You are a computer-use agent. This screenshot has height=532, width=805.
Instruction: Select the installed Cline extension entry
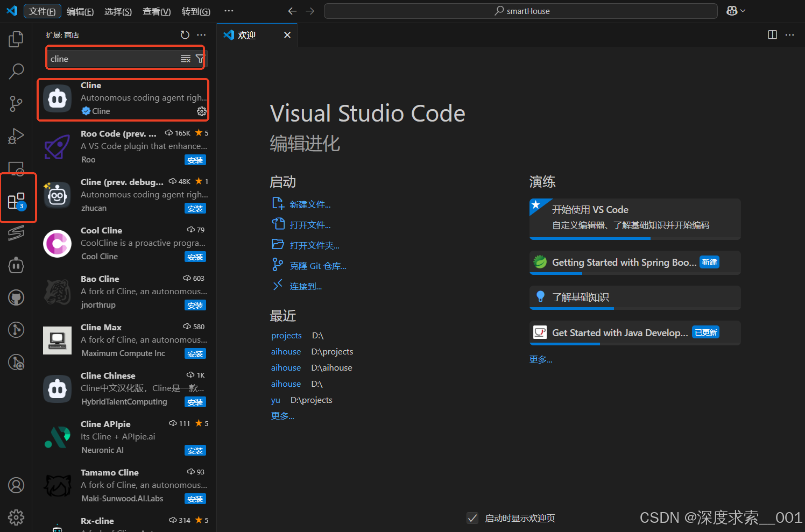coord(123,99)
